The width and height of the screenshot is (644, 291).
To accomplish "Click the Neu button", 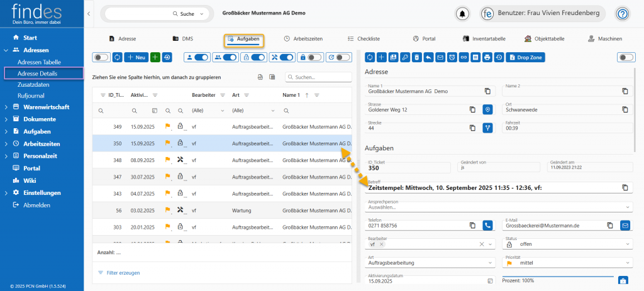I will [x=136, y=57].
